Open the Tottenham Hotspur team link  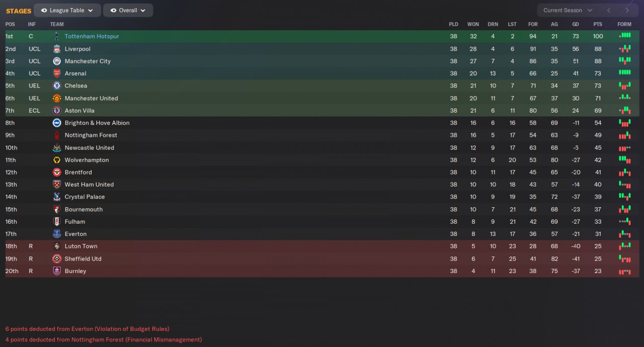click(x=92, y=36)
